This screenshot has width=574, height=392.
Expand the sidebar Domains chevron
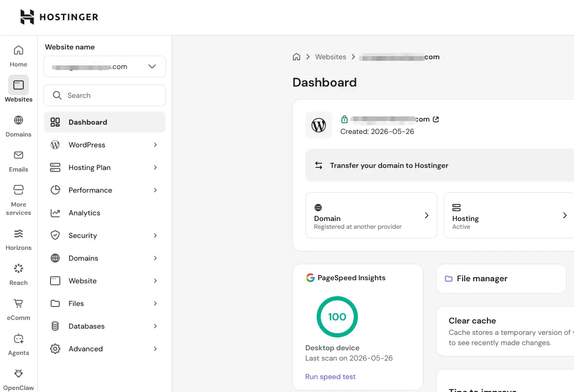(155, 258)
